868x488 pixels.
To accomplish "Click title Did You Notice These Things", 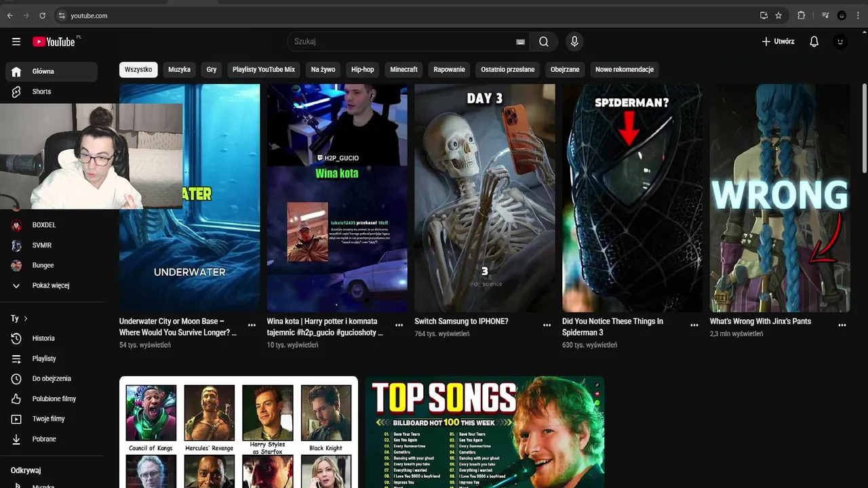I will coord(612,327).
